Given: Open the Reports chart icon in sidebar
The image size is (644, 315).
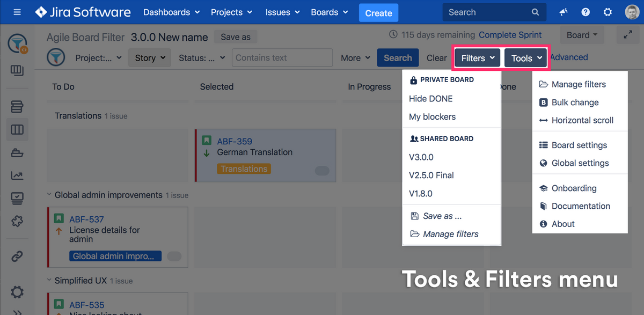Looking at the screenshot, I should point(17,175).
